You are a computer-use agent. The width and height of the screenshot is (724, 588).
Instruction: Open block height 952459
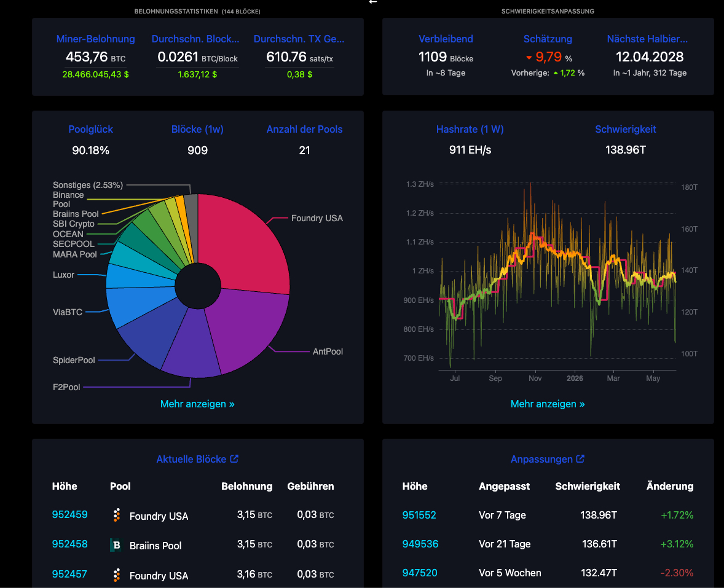69,515
